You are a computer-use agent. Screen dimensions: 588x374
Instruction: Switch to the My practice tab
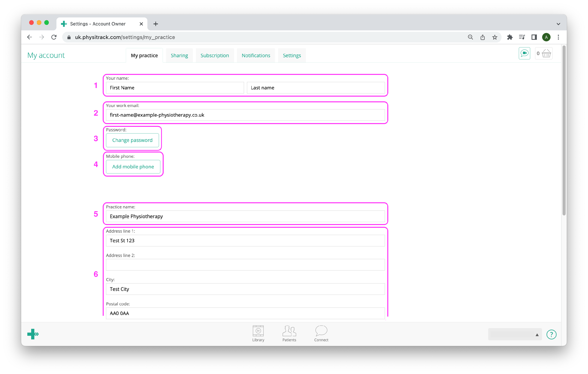point(144,55)
